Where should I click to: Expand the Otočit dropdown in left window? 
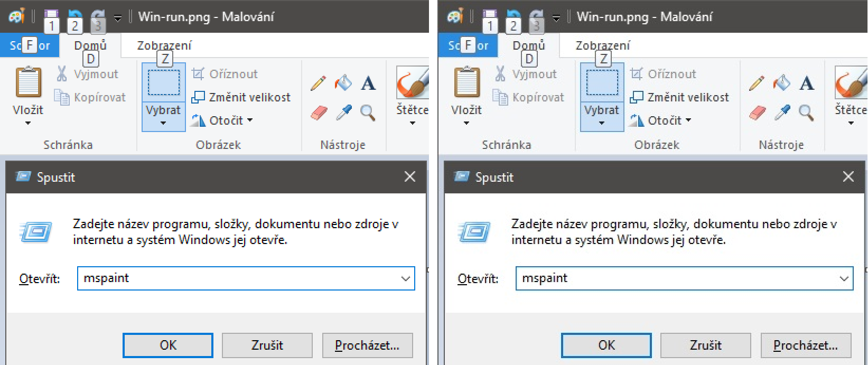pyautogui.click(x=250, y=120)
